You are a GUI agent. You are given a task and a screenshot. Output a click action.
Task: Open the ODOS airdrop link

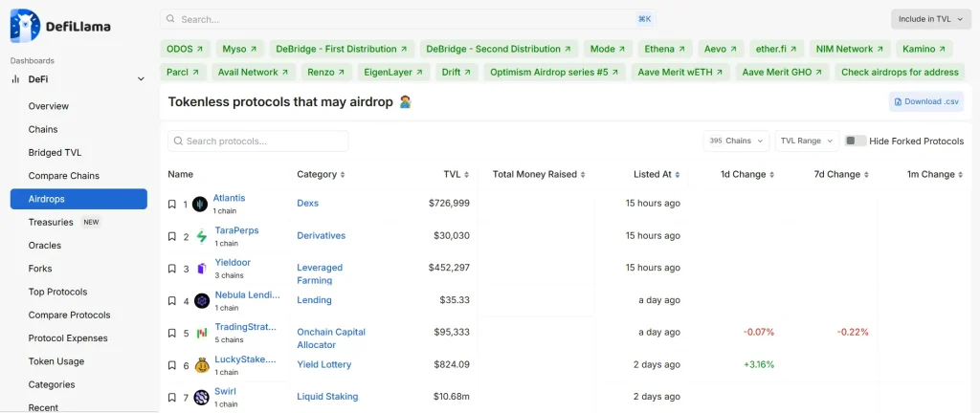[185, 49]
